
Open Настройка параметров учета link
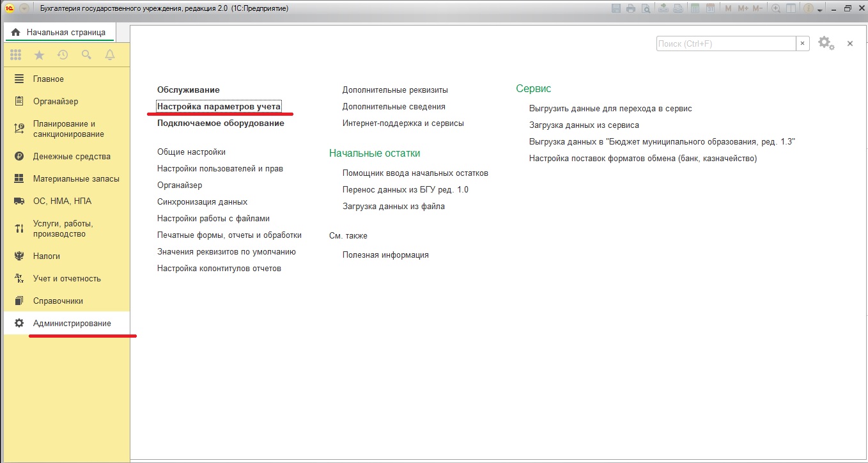(219, 106)
